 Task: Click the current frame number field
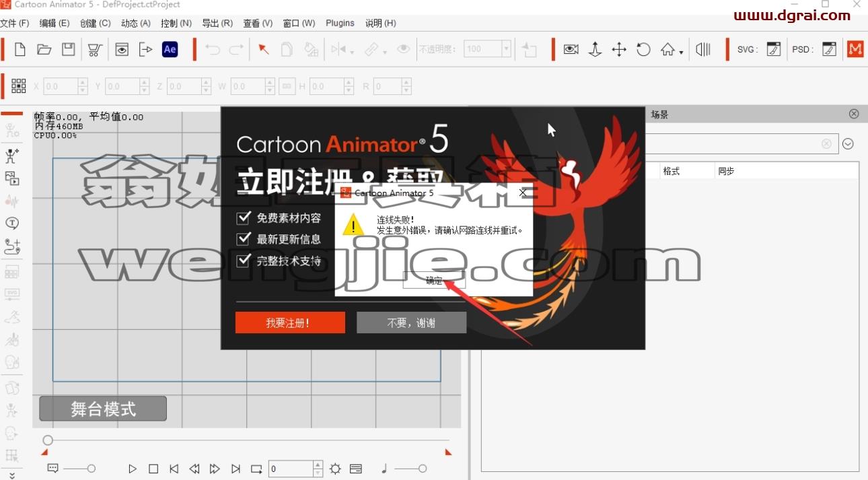pyautogui.click(x=291, y=469)
